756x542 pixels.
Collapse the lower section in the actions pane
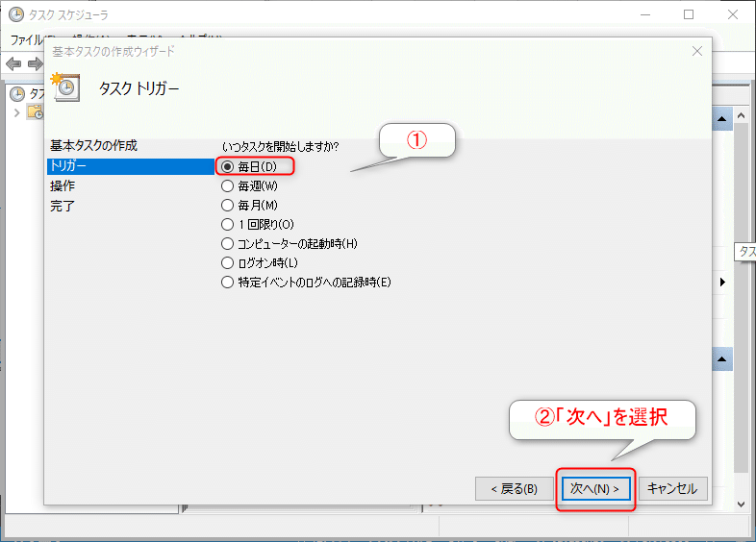pos(721,359)
